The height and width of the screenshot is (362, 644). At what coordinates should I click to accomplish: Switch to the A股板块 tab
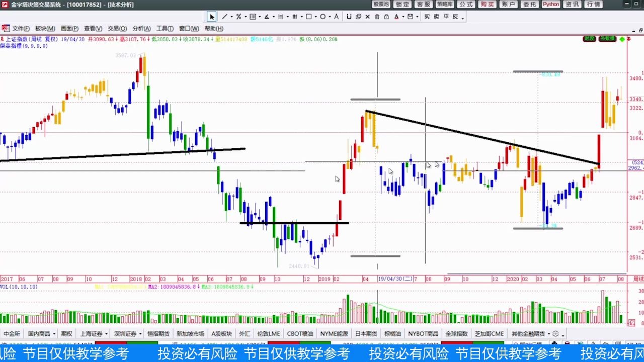pos(222,333)
